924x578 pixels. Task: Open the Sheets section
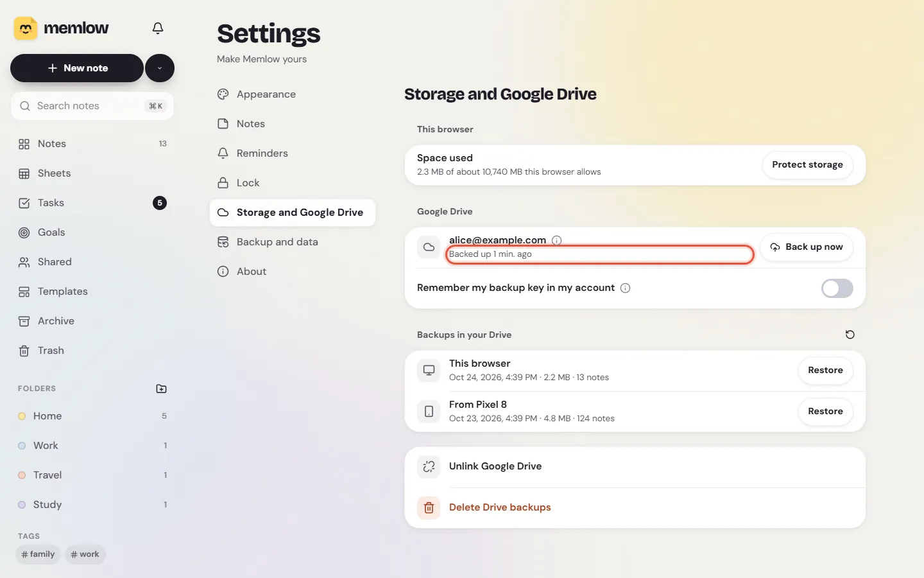(x=92, y=173)
